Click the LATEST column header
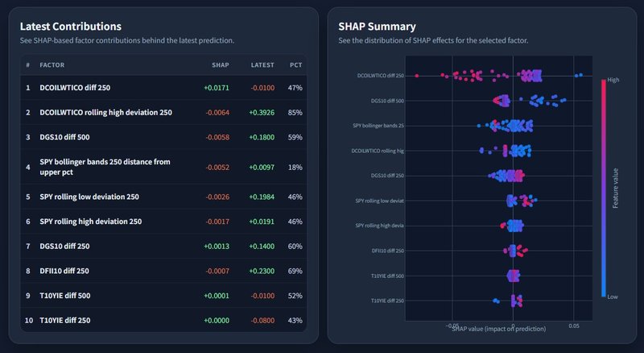The height and width of the screenshot is (353, 644). tap(262, 65)
